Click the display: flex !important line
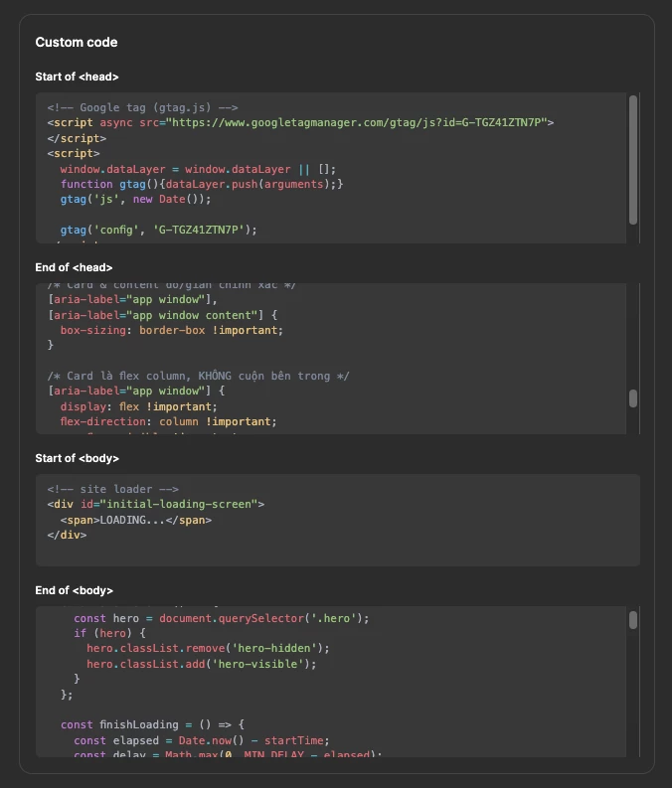The height and width of the screenshot is (788, 672). pos(139,406)
